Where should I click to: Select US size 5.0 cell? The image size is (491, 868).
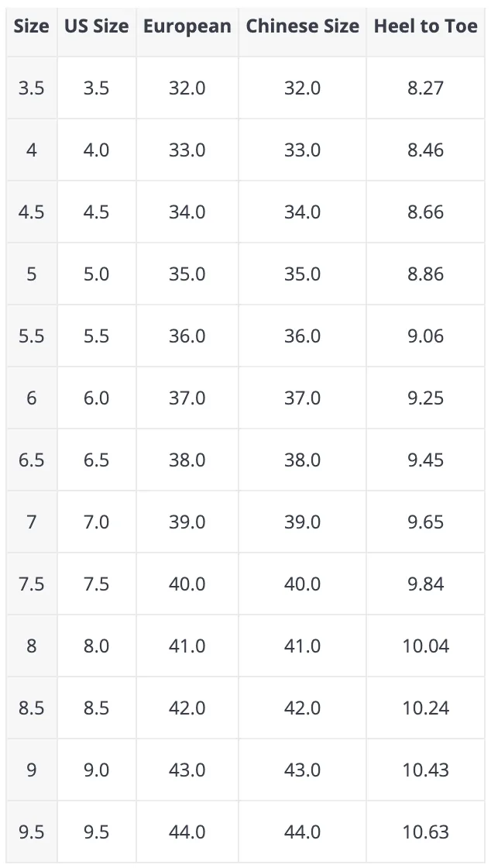pos(96,274)
